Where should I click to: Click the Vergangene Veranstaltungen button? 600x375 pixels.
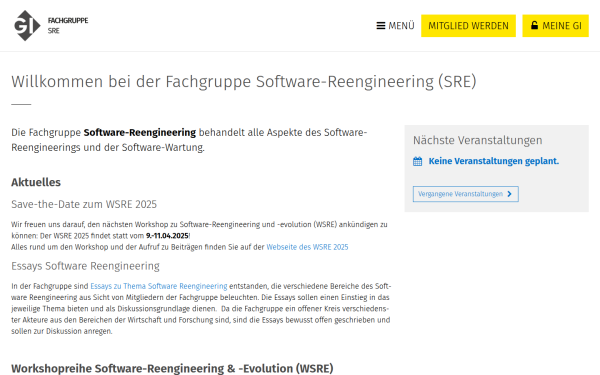click(x=466, y=194)
